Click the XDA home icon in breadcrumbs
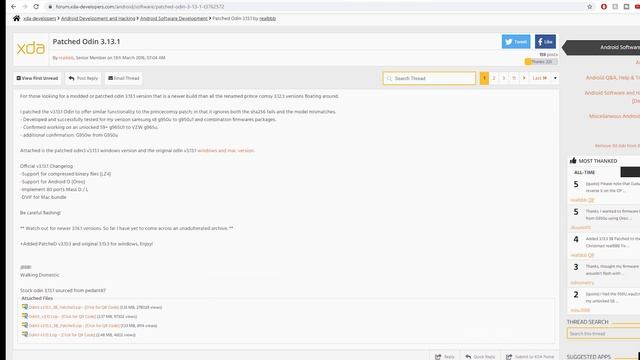 point(16,18)
